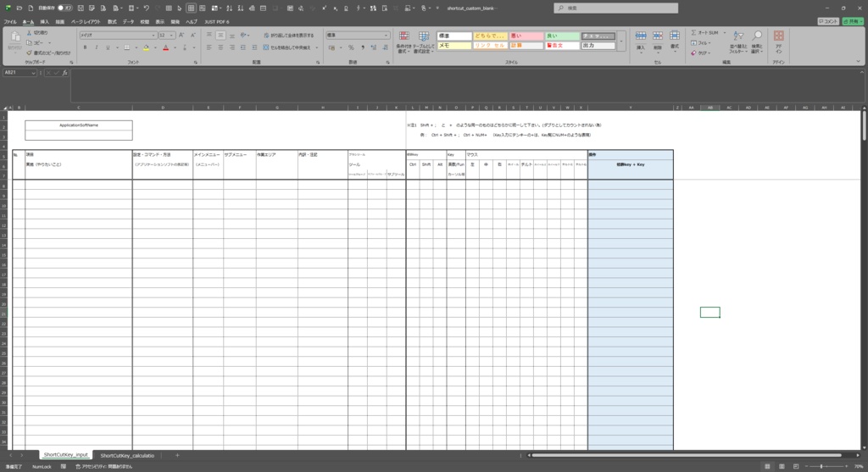Center text horizontally in cells
Viewport: 868px width, 472px height.
(220, 47)
